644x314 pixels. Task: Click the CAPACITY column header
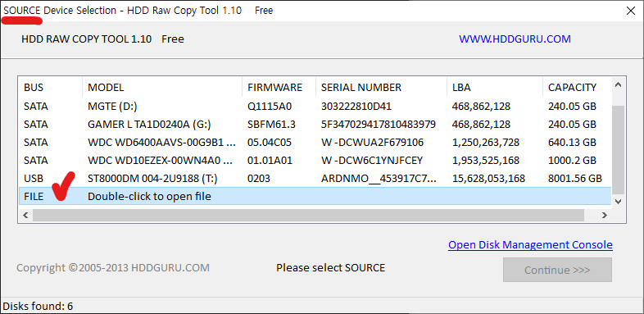pyautogui.click(x=577, y=87)
